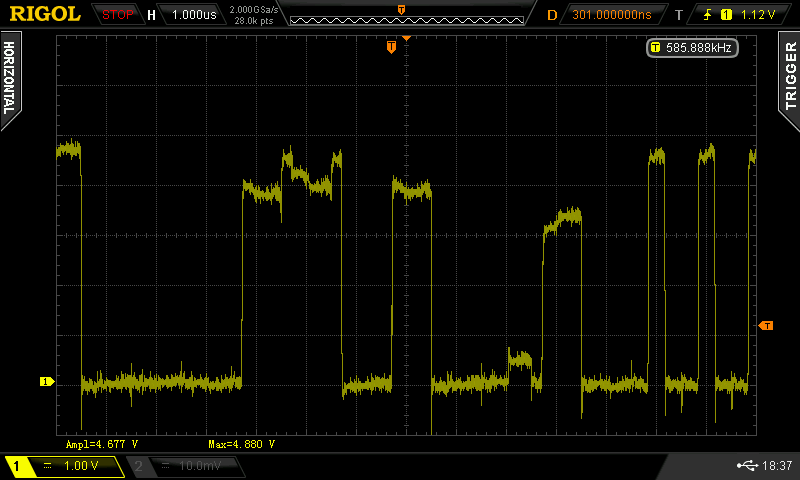Screen dimensions: 800x480
Task: Click the 585.888kHz frequency counter badge
Action: (694, 47)
